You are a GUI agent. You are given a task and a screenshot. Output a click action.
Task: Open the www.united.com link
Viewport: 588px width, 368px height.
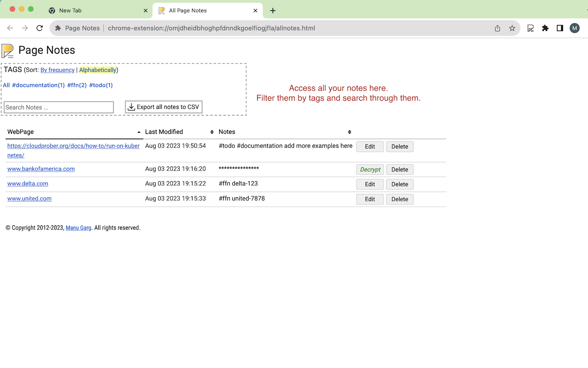29,199
